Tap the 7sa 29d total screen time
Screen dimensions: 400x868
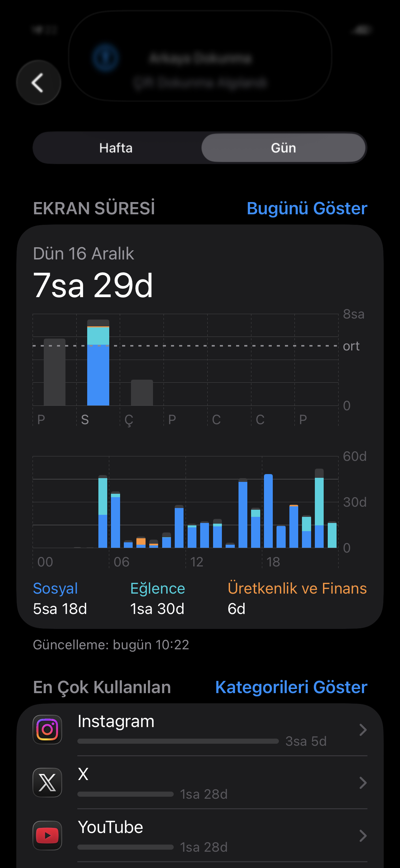click(93, 286)
